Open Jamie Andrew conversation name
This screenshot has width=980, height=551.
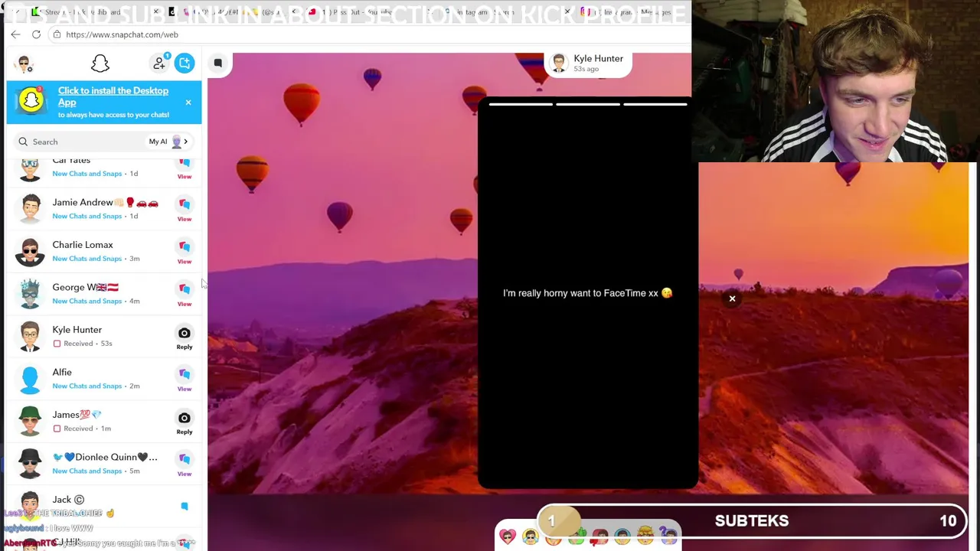point(106,203)
